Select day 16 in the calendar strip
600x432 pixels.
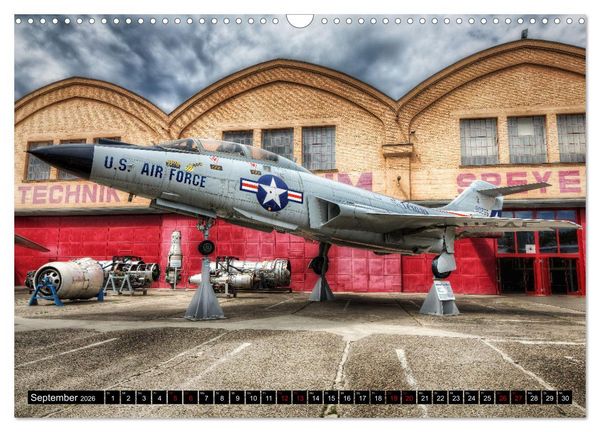pos(347,398)
